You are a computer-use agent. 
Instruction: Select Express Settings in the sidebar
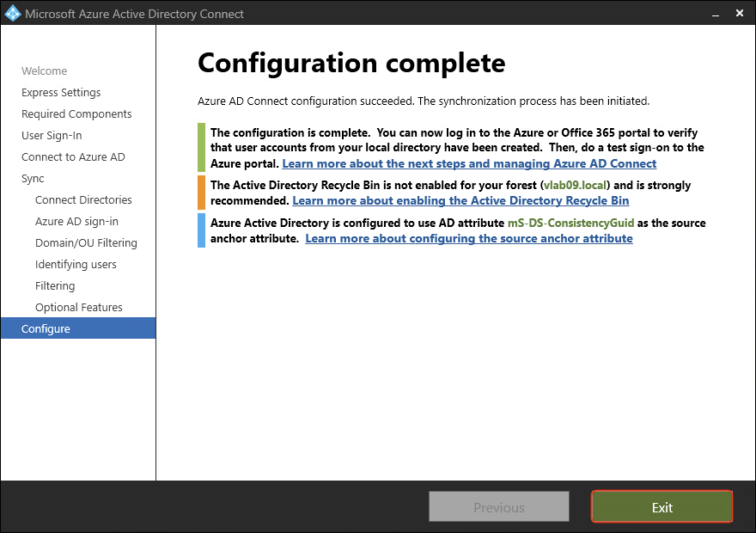(x=61, y=92)
